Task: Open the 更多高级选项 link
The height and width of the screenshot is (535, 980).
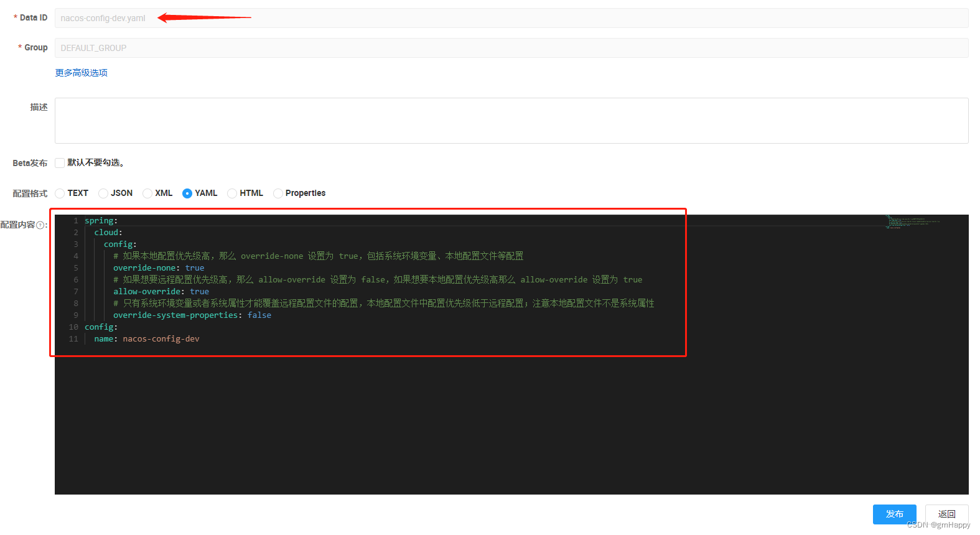Action: tap(82, 73)
